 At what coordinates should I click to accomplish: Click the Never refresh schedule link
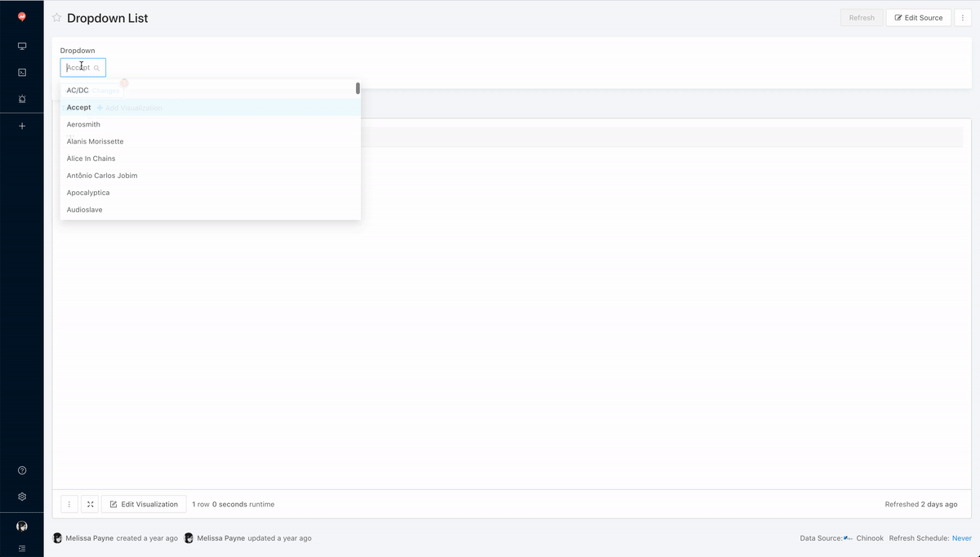click(x=961, y=538)
